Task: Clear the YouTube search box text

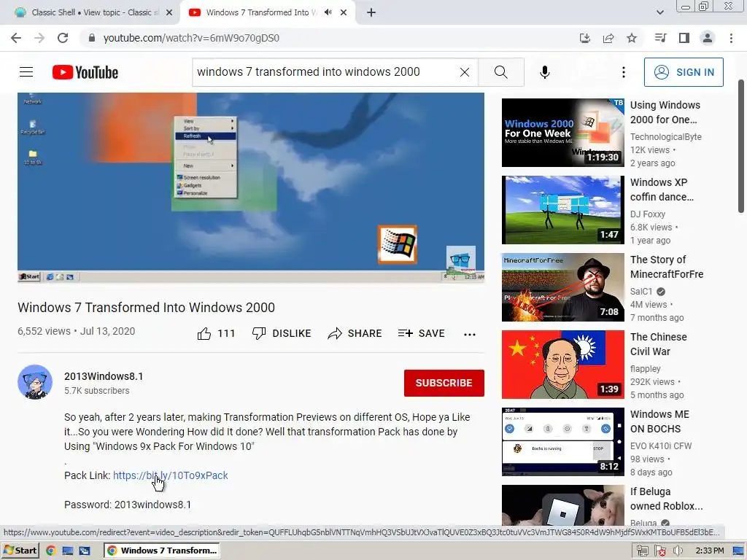Action: (465, 72)
